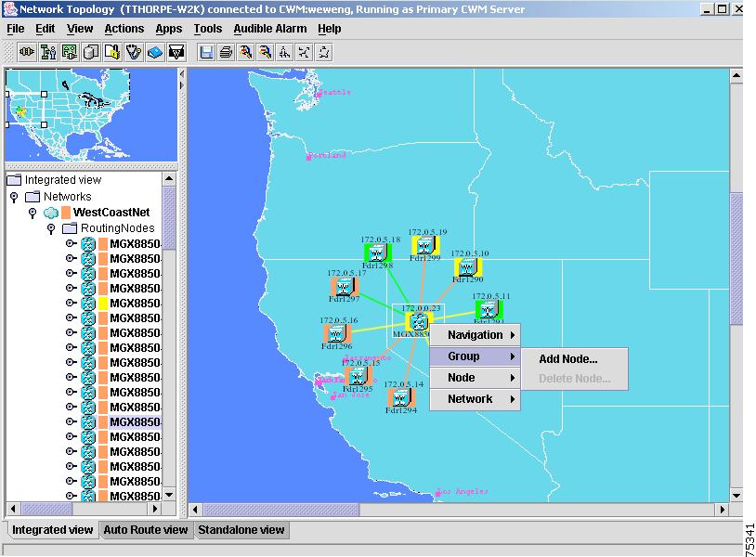This screenshot has height=557, width=756.
Task: Click the orange swatch beside WestCoastNet
Action: coord(66,213)
